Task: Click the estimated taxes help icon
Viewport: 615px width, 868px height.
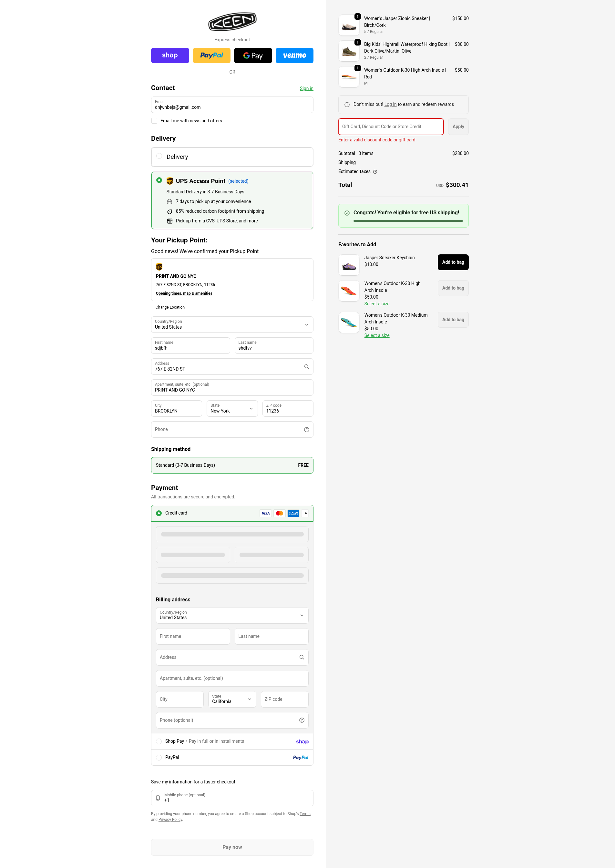Action: click(375, 172)
